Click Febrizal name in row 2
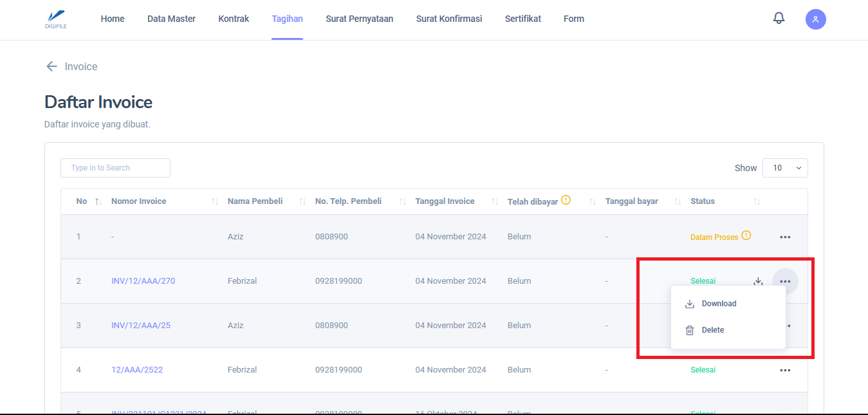 tap(242, 281)
